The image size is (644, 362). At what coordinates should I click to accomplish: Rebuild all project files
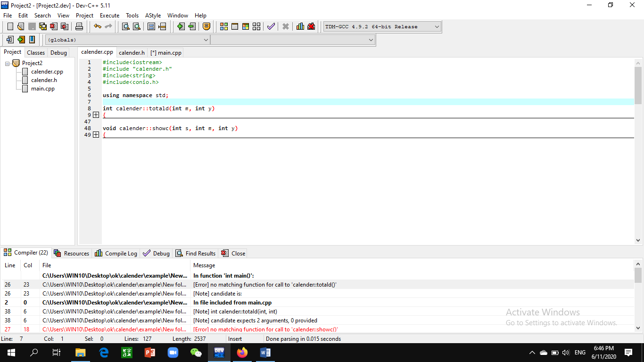[256, 26]
